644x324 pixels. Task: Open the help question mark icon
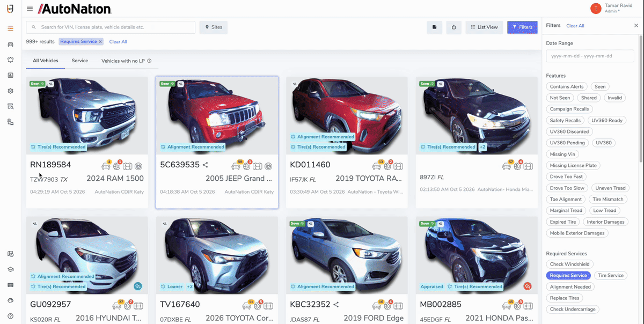tap(10, 316)
